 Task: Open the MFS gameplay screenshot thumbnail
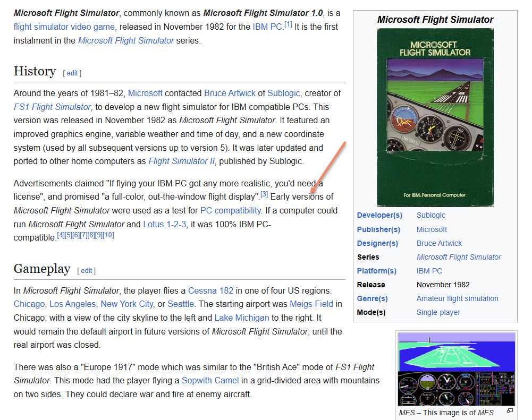(457, 369)
